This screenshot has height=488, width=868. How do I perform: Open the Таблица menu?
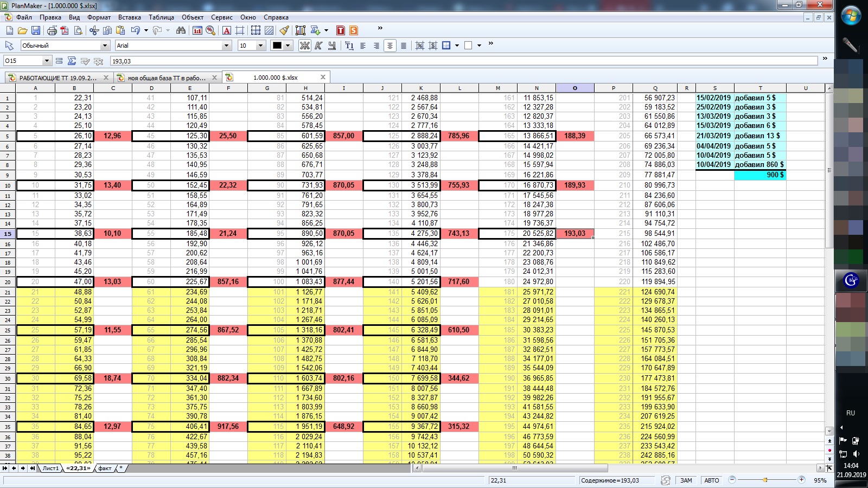coord(161,17)
